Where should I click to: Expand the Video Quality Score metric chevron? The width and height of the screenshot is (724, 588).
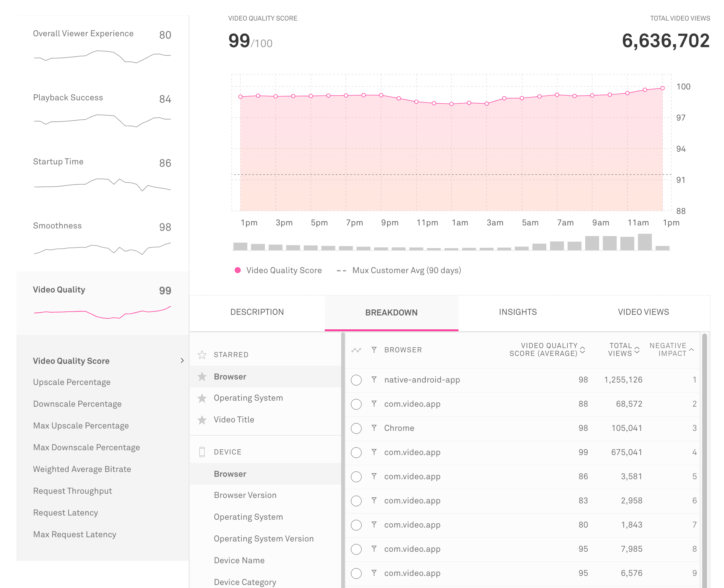coord(182,360)
